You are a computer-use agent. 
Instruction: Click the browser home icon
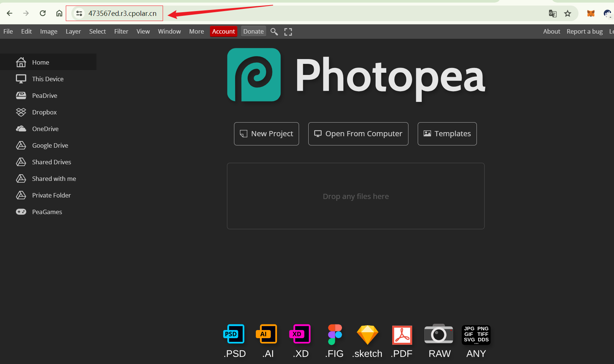(59, 13)
